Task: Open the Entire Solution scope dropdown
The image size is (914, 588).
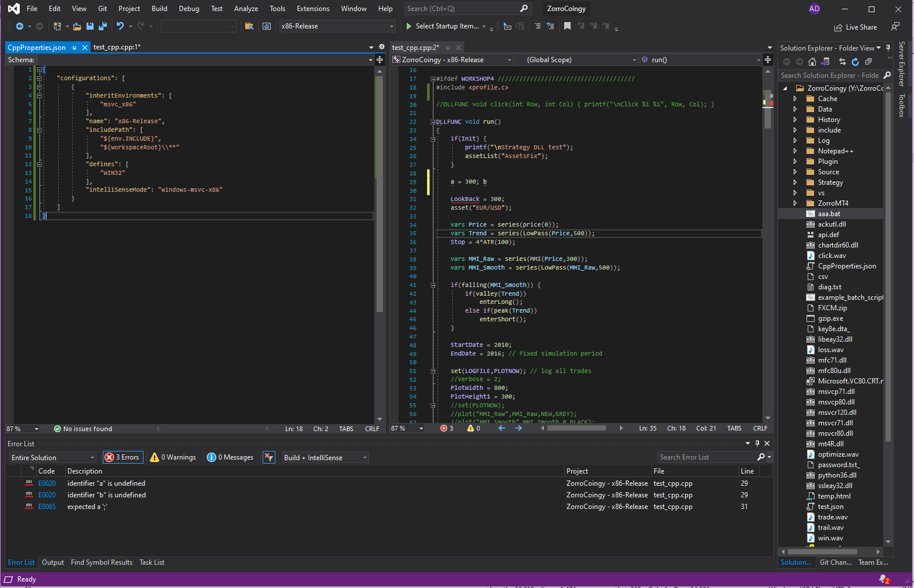Action: [52, 458]
